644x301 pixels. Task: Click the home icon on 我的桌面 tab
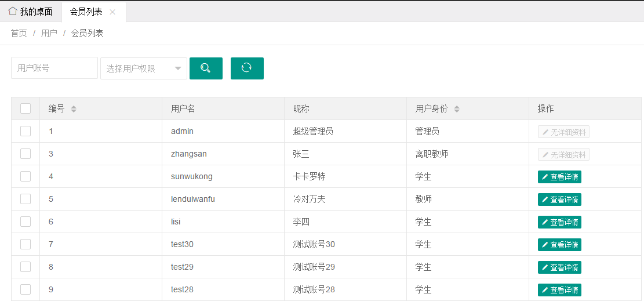coord(12,11)
